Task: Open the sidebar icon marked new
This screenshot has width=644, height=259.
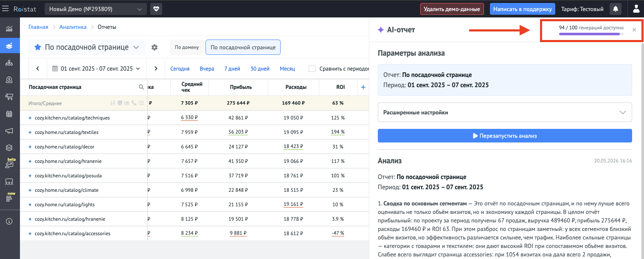Action: pyautogui.click(x=10, y=198)
